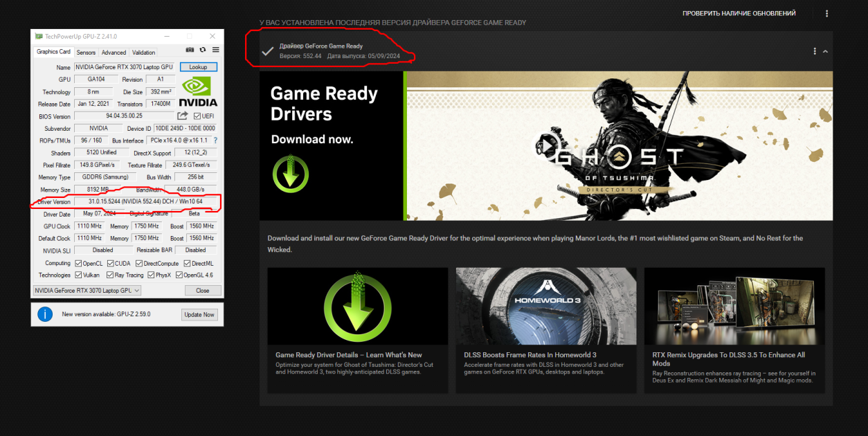
Task: Minimize the GPU-Z window
Action: point(167,36)
